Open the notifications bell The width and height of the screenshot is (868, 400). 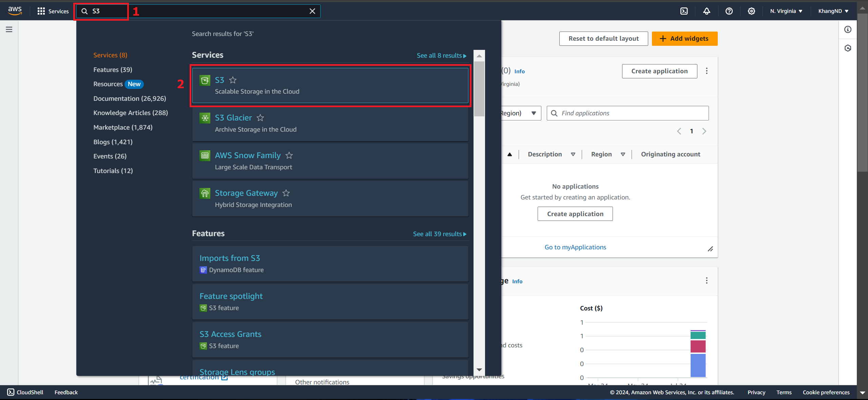(x=707, y=11)
